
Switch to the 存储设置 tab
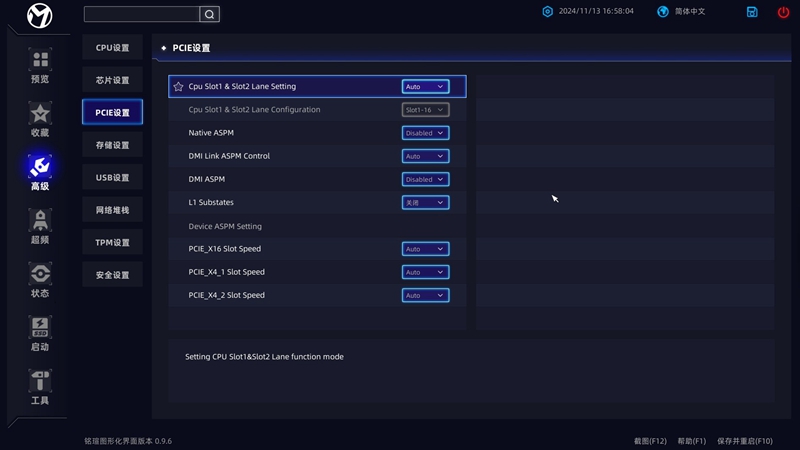(112, 145)
